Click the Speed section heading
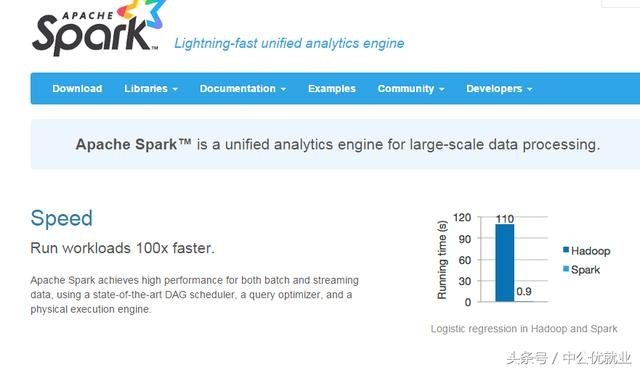The height and width of the screenshot is (370, 640). (62, 218)
